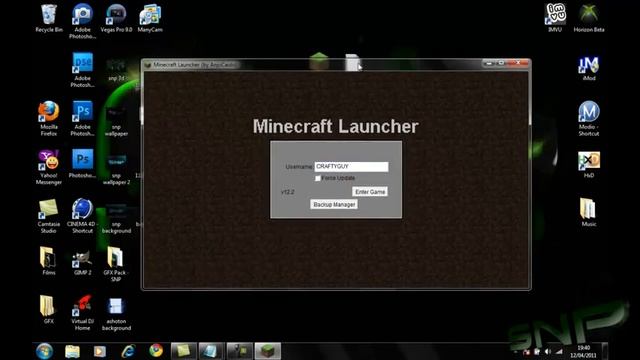This screenshot has width=640, height=360.
Task: Launch Horizon Beta from the desktop
Action: (x=589, y=18)
